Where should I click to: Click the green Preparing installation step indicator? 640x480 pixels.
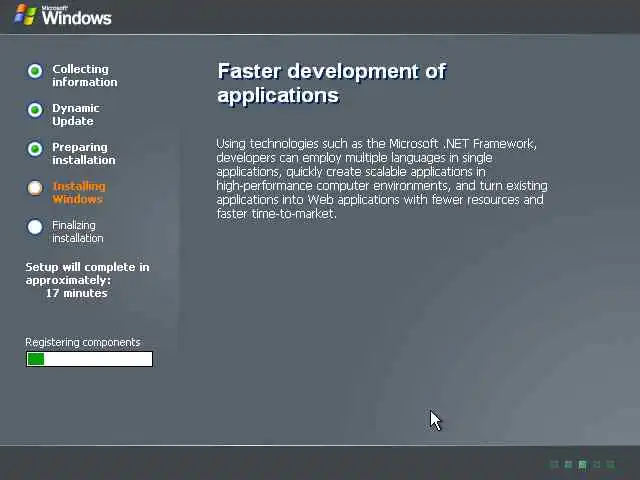35,149
